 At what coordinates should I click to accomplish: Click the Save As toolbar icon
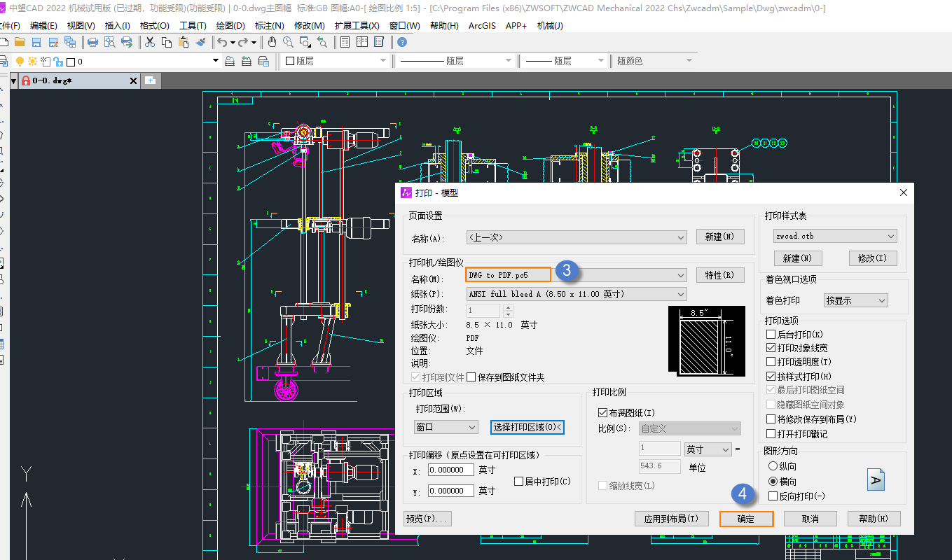coord(53,42)
